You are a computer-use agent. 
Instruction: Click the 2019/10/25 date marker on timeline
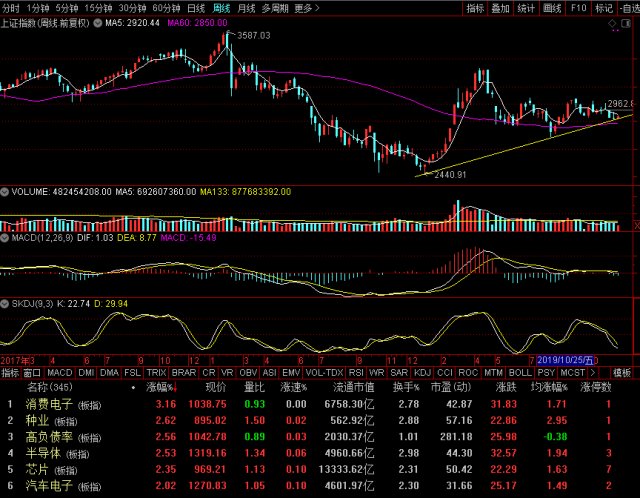tap(567, 358)
